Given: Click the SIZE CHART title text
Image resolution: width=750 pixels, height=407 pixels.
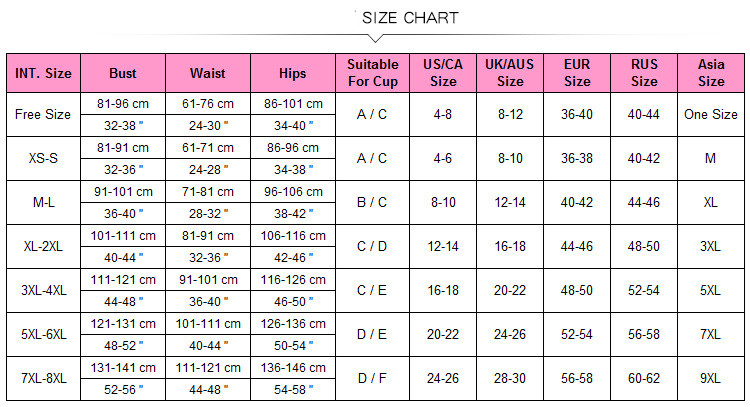Looking at the screenshot, I should coord(410,18).
